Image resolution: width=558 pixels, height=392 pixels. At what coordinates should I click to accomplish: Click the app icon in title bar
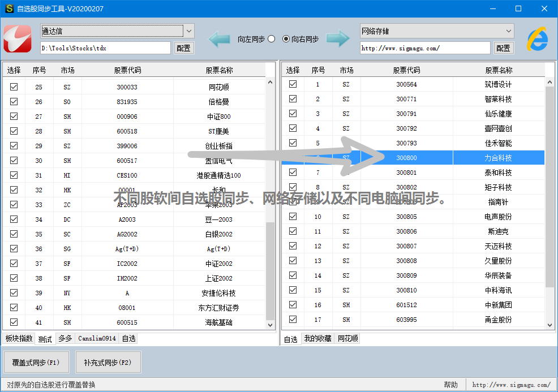click(x=9, y=9)
